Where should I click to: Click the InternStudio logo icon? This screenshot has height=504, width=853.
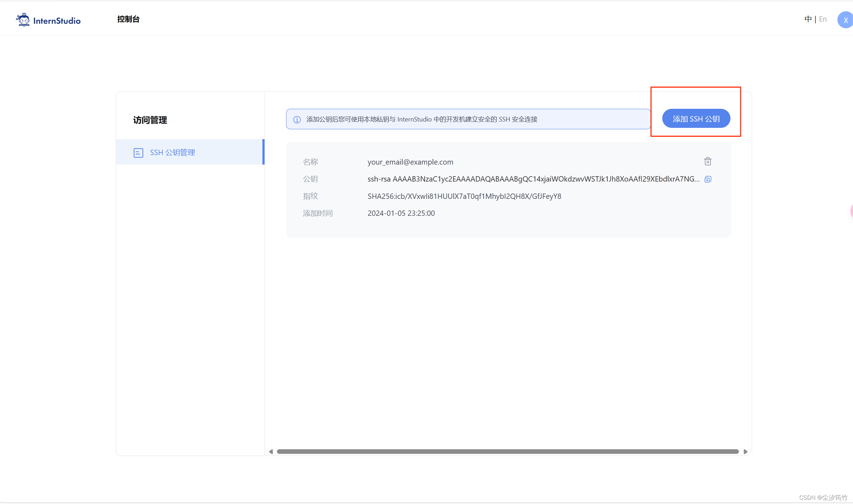[x=23, y=20]
